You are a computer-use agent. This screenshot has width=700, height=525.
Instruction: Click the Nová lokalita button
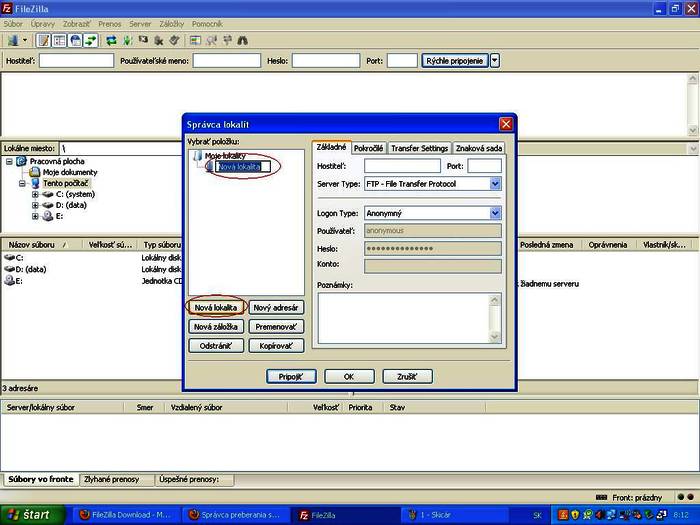216,308
